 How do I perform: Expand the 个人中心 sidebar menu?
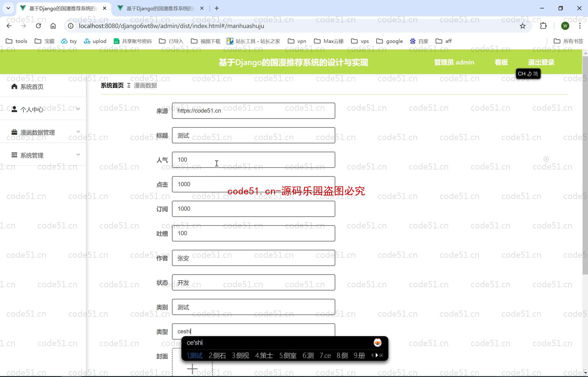click(x=43, y=109)
